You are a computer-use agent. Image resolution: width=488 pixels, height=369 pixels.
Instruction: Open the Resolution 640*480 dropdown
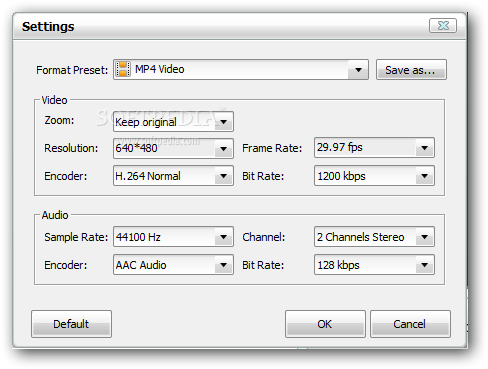pos(173,148)
